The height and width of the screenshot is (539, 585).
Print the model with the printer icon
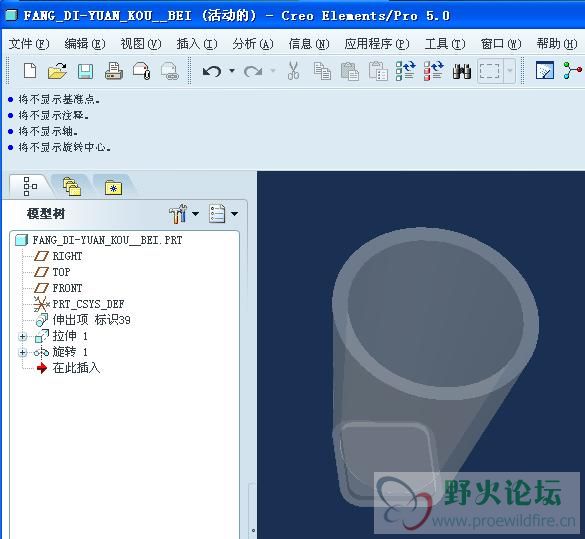point(114,71)
